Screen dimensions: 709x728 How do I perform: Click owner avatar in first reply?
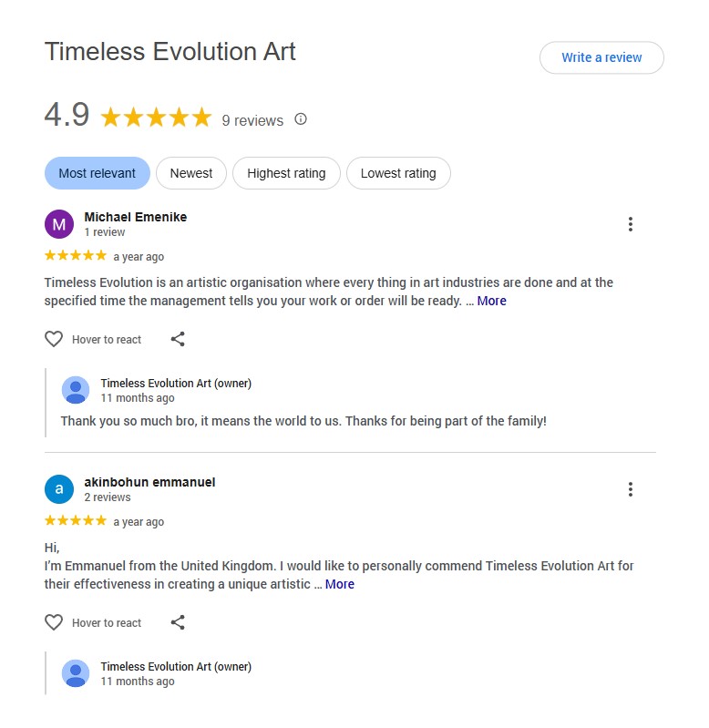tap(76, 390)
